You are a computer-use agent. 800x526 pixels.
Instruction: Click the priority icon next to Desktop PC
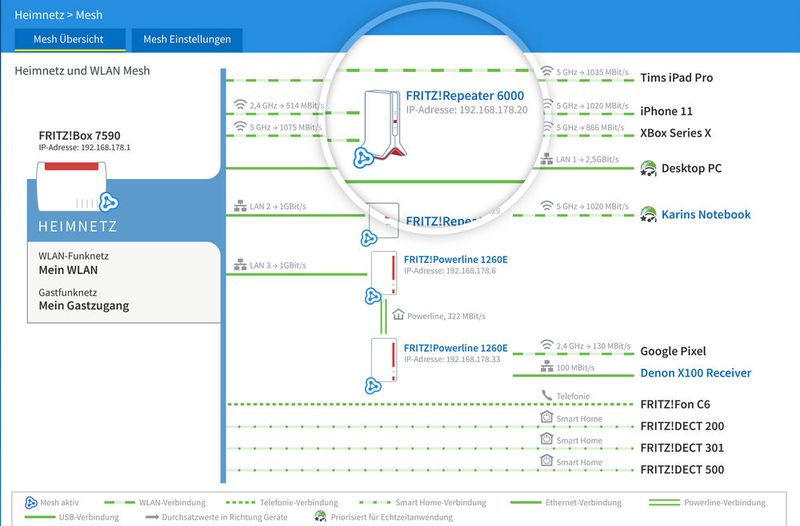tap(648, 168)
